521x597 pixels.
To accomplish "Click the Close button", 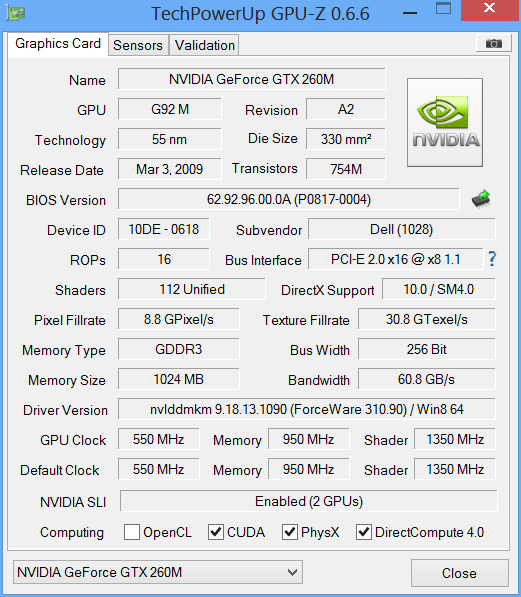I will click(460, 573).
